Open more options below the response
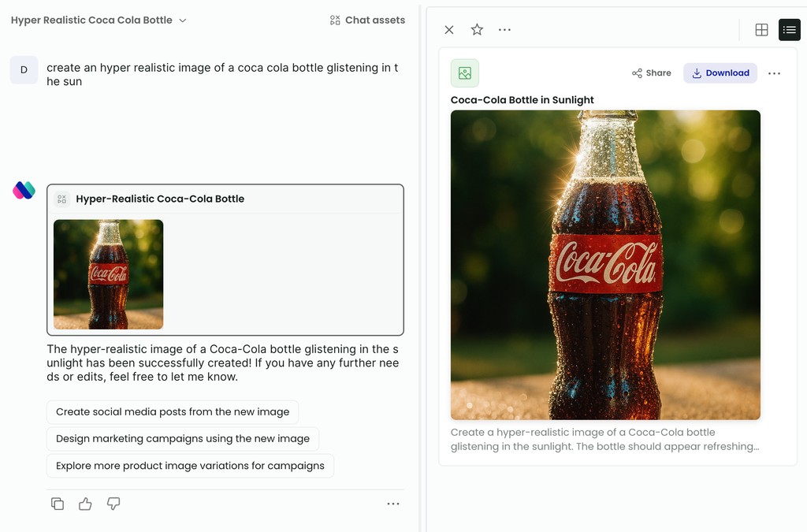Viewport: 807px width, 532px height. pos(393,504)
